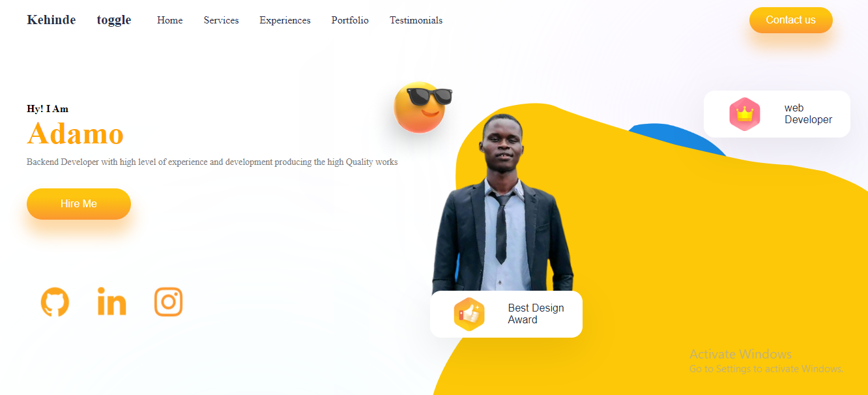Click the Adamo name heading
The height and width of the screenshot is (395, 868).
tap(75, 134)
